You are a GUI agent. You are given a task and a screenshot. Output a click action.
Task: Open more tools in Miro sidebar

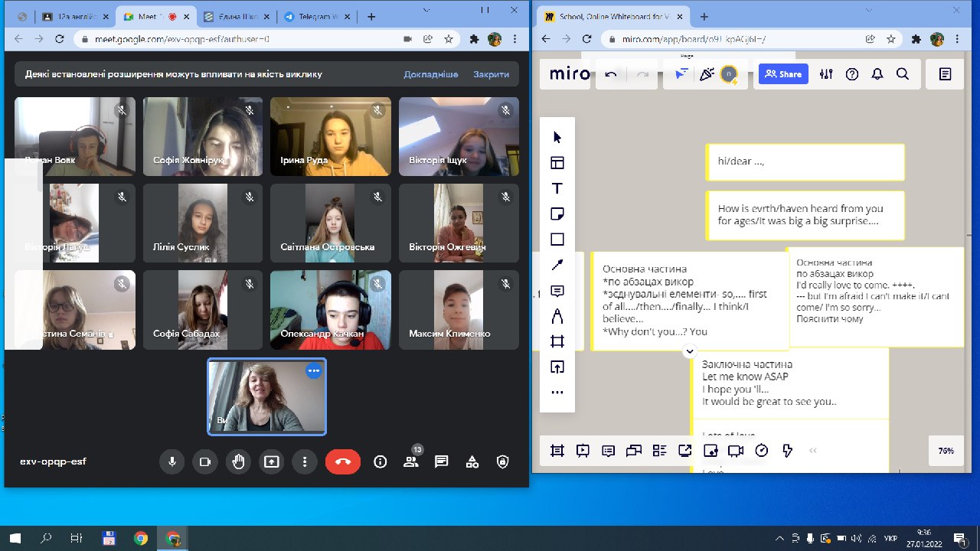tap(557, 393)
